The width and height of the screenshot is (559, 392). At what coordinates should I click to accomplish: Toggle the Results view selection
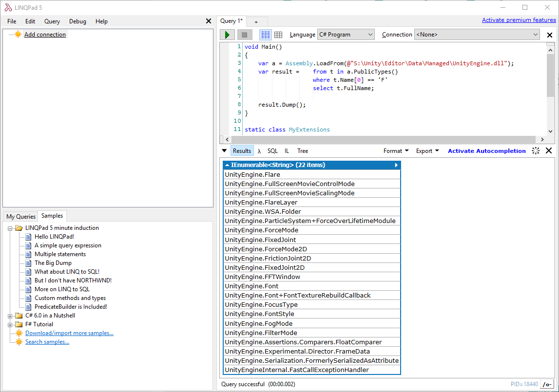click(x=242, y=151)
